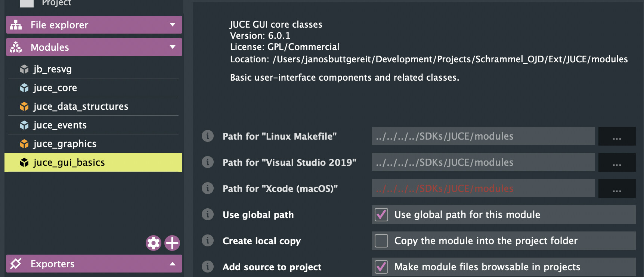Click the add module plus icon
The width and height of the screenshot is (644, 277).
coord(172,243)
